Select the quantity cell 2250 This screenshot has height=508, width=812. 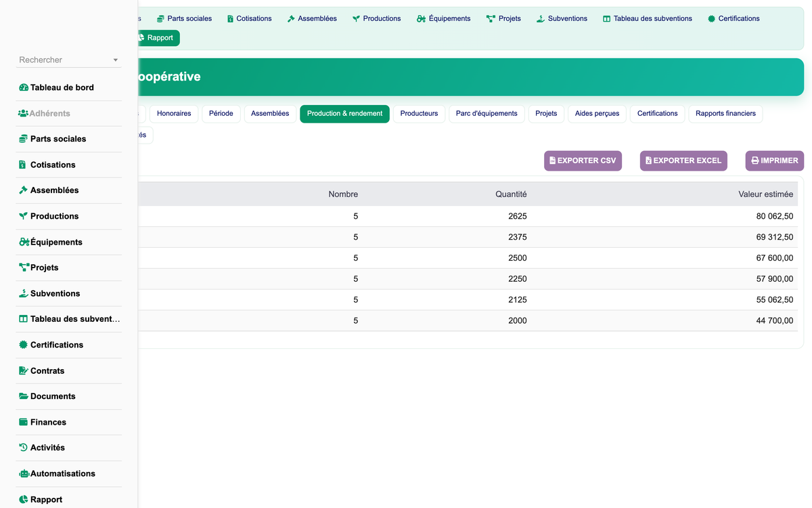click(x=518, y=279)
